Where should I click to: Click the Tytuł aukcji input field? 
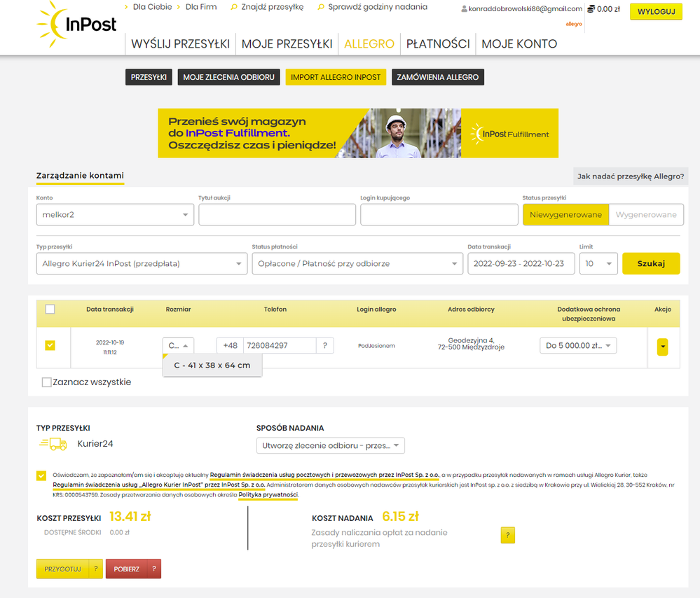point(277,215)
